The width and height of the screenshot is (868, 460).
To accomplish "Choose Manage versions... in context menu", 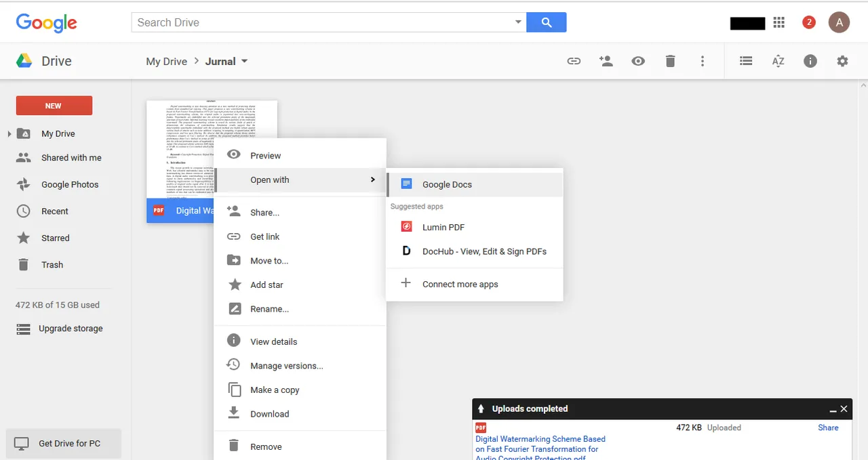I will point(300,366).
